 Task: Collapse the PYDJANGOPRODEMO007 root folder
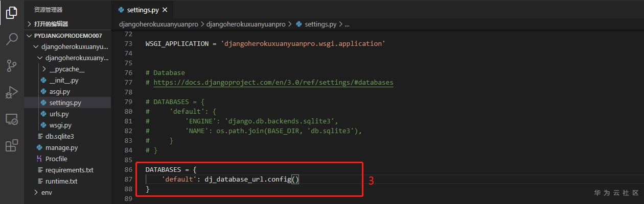29,36
